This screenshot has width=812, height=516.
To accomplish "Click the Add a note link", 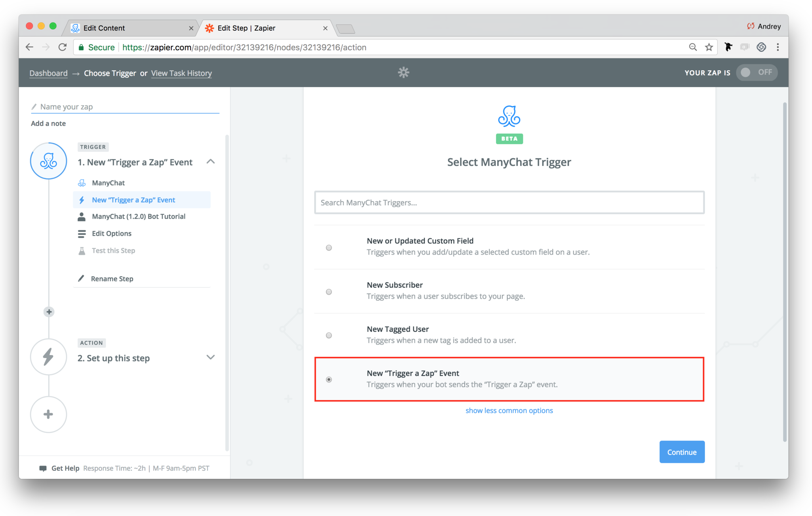I will 48,123.
